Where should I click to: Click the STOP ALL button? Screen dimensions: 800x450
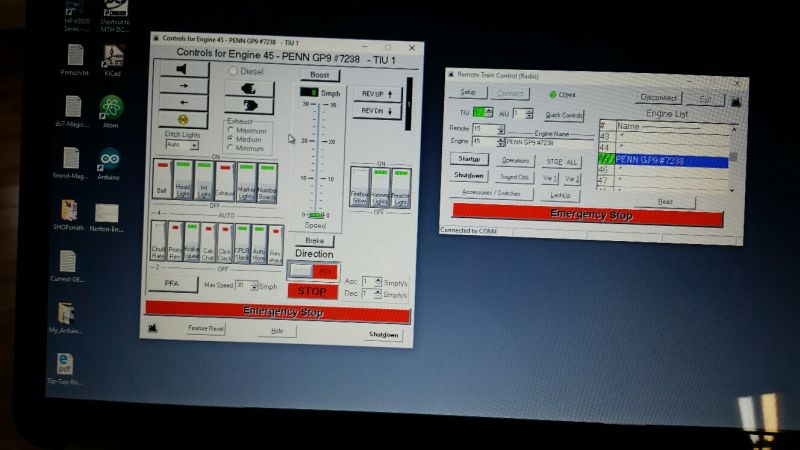(561, 162)
